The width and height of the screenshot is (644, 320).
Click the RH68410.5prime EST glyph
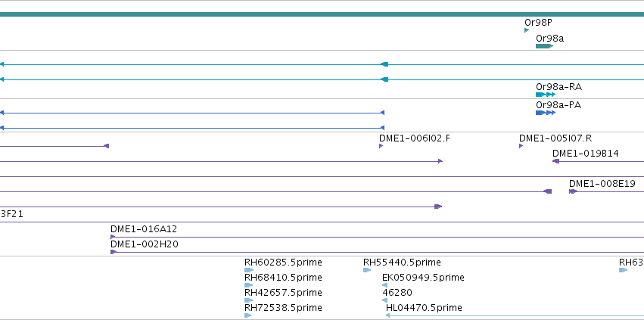pos(248,285)
